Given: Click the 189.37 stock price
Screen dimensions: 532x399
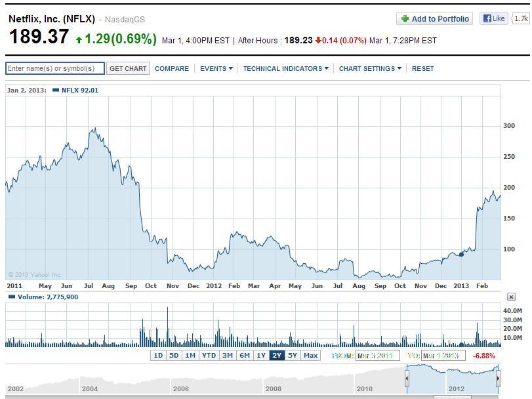Looking at the screenshot, I should 39,37.
